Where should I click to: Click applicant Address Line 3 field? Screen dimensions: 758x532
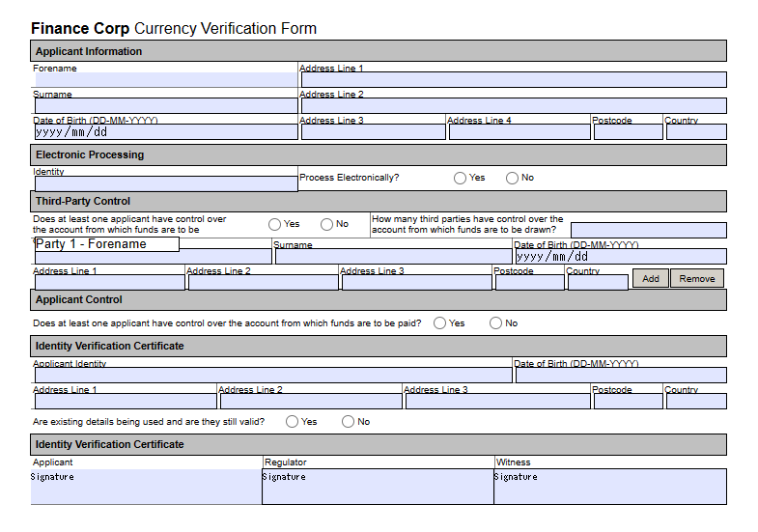click(374, 132)
